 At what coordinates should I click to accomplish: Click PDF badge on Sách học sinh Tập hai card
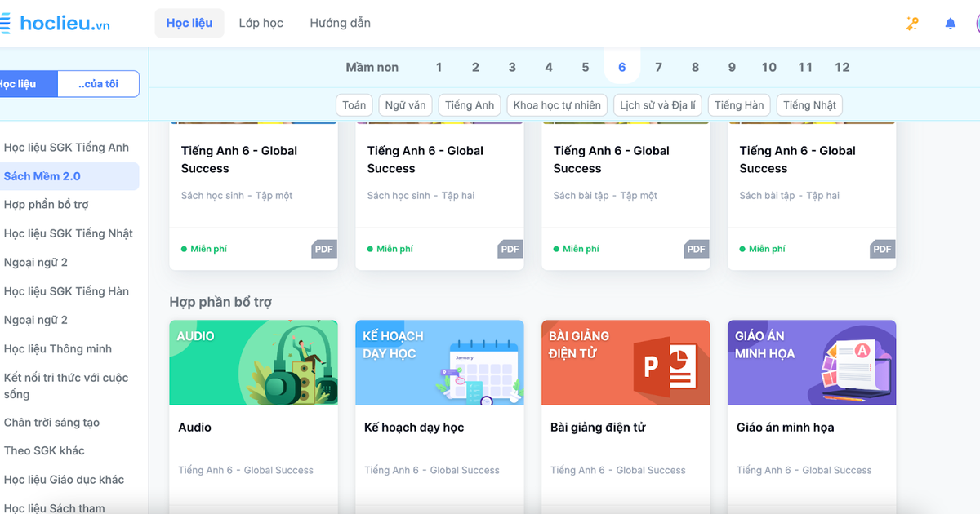[510, 250]
